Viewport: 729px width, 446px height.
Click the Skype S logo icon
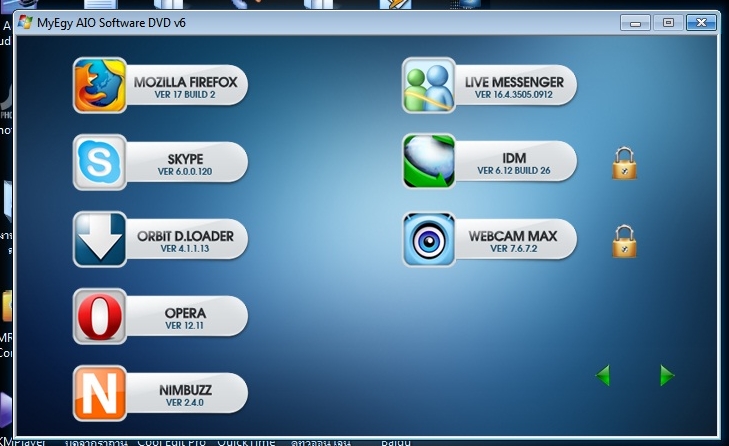99,162
